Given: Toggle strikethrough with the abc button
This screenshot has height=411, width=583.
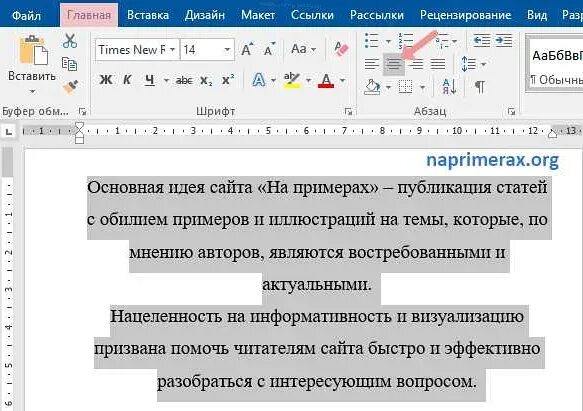Looking at the screenshot, I should click(184, 80).
